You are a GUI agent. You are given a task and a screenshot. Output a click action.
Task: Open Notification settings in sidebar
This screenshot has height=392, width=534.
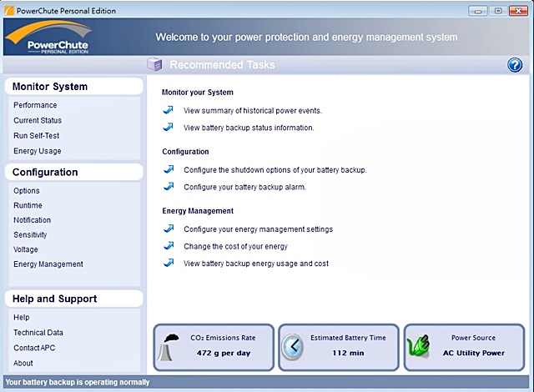(32, 220)
